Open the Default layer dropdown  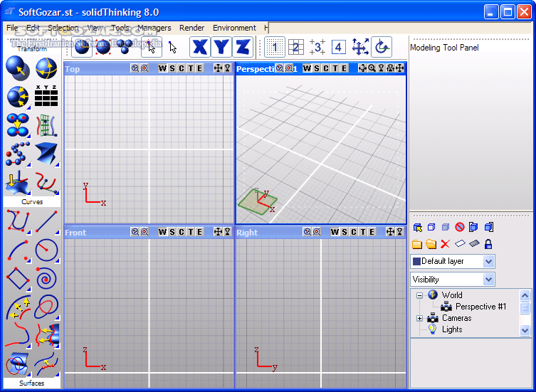point(488,261)
